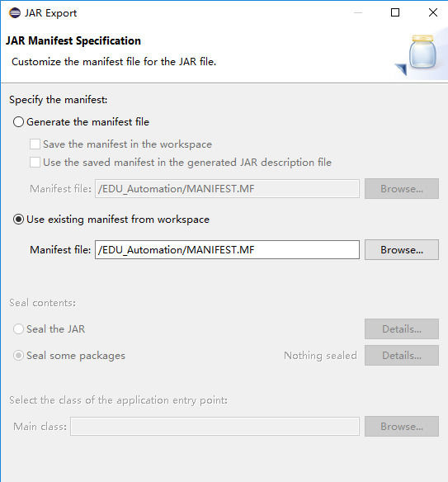Click the Eclipse icon in title bar
448x482 pixels.
tap(15, 13)
